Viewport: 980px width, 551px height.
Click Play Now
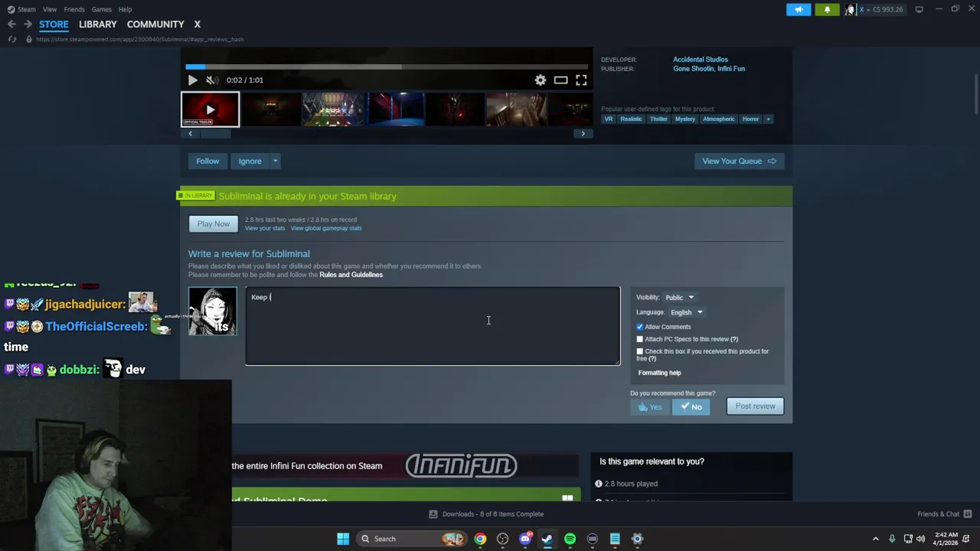click(x=214, y=223)
